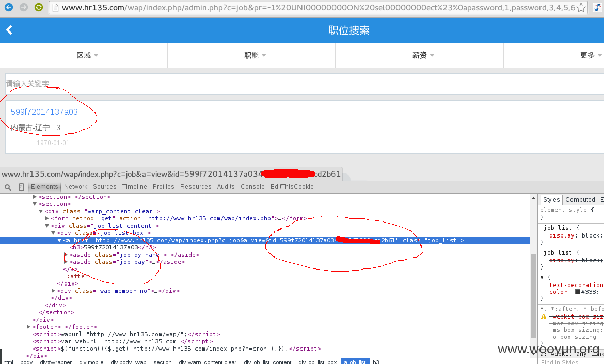
Task: Click the browser back arrow button
Action: click(8, 7)
